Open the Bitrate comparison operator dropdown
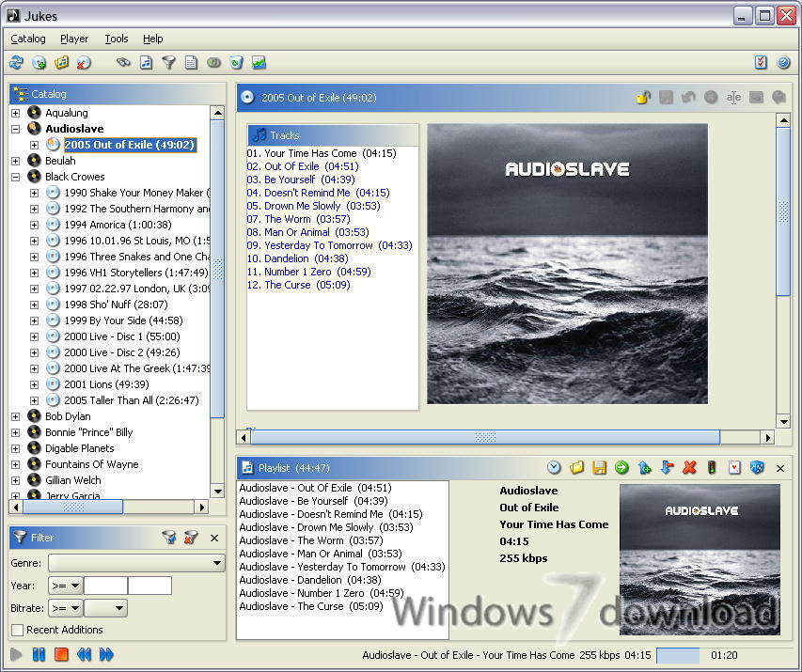Screen dimensions: 802x672 point(66,608)
